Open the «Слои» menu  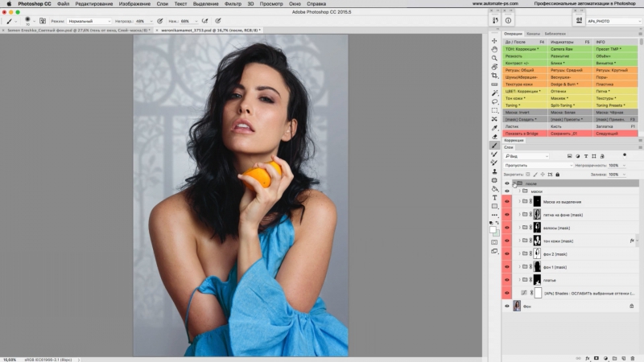163,4
